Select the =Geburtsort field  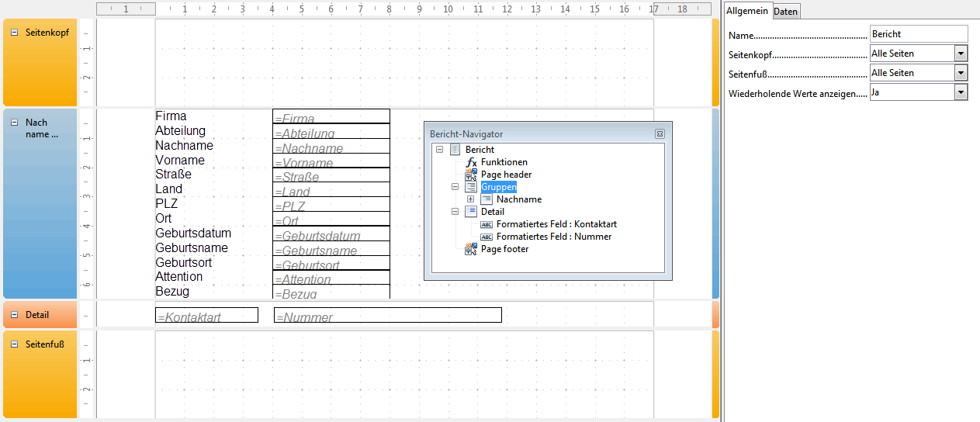[331, 263]
